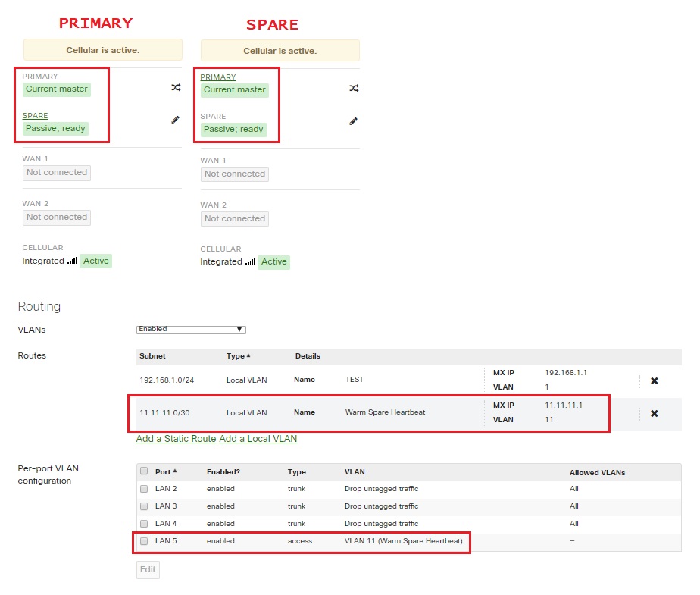
Task: Click the Add a Static Route link
Action: pos(175,438)
